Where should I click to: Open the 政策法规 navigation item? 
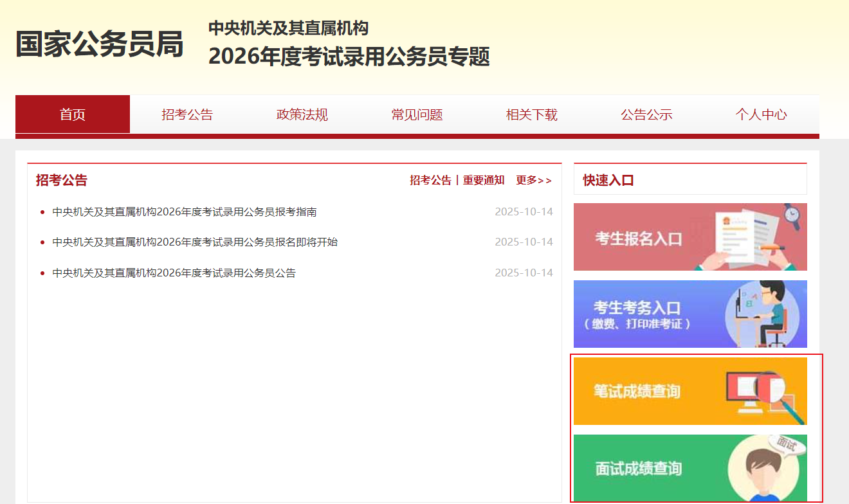coord(301,114)
